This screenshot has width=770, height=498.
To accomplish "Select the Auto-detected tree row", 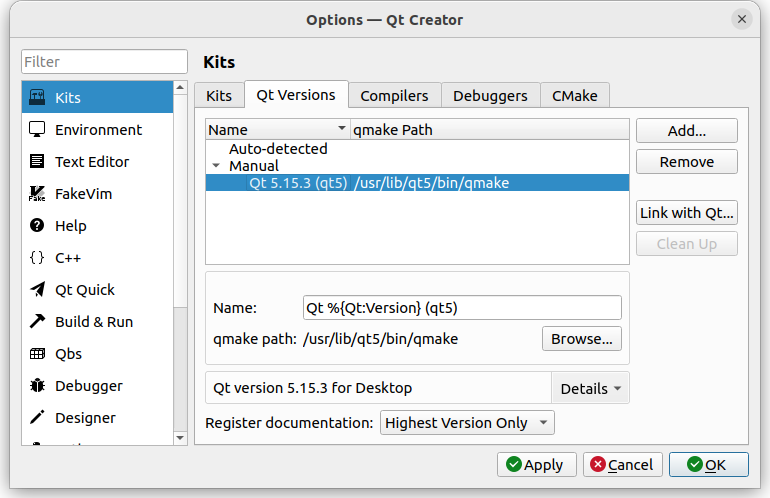I will [417, 149].
